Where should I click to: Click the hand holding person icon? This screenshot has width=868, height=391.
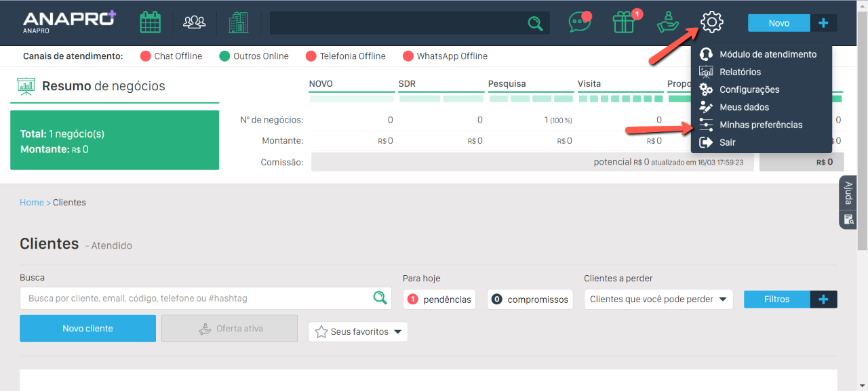(x=668, y=22)
